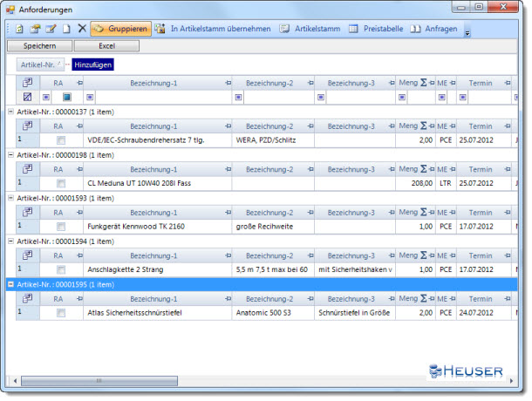532x401 pixels.
Task: Check RA box for Atlas Sicherheitsschnürstiefel row
Action: click(61, 313)
